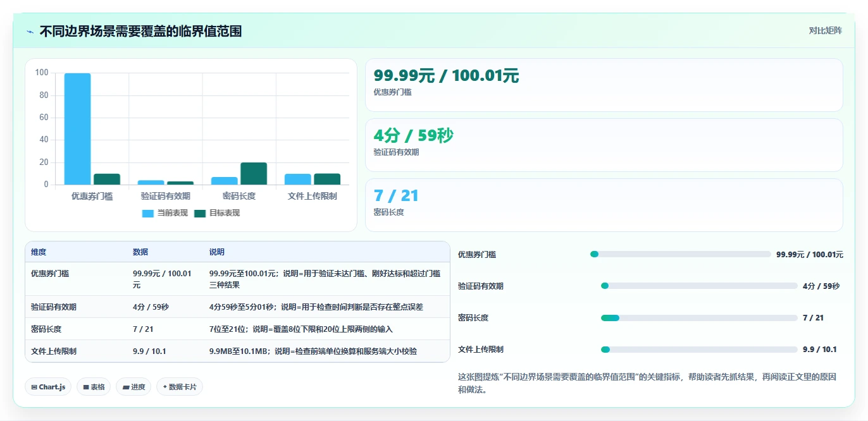Open the 99.99元 / 100.01元 data card
Viewport: 868px width, 421px height.
coord(604,85)
